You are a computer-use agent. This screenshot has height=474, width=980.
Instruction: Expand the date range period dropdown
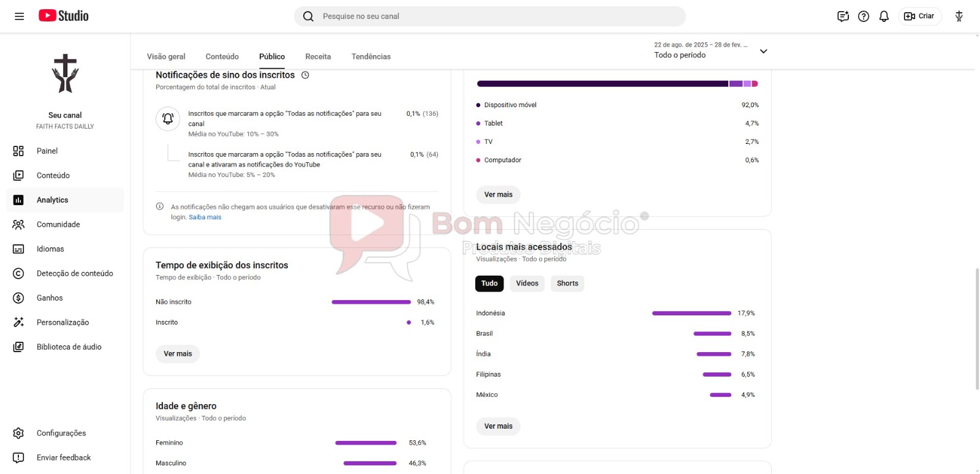tap(763, 51)
